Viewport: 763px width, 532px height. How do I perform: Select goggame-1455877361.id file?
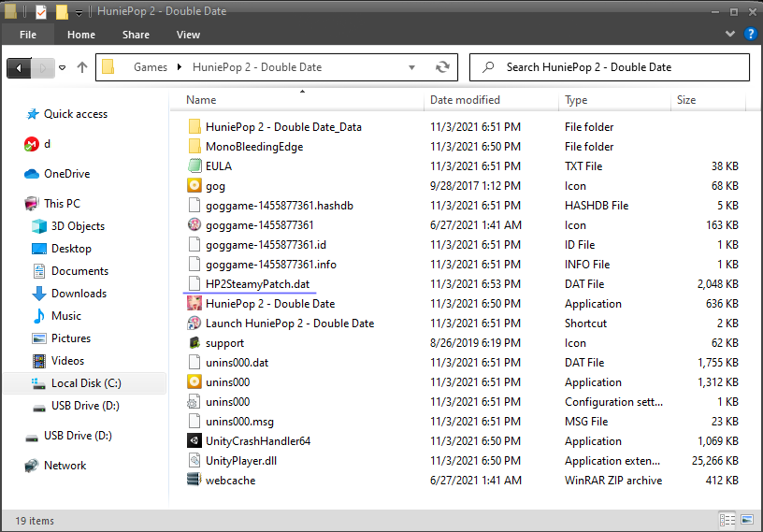266,244
